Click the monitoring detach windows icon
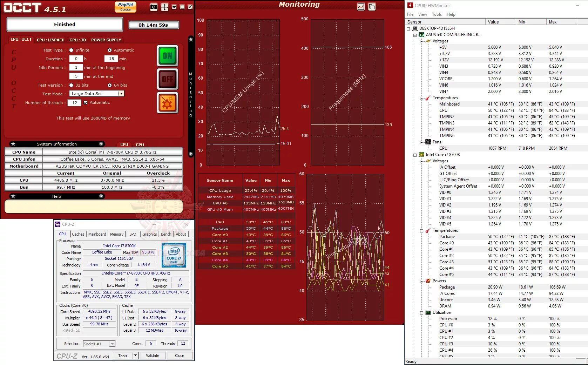The width and height of the screenshot is (588, 365). [x=372, y=7]
